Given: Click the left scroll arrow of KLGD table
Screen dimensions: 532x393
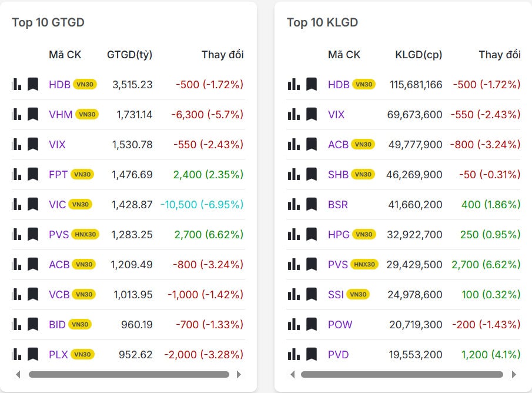Looking at the screenshot, I should (x=293, y=374).
